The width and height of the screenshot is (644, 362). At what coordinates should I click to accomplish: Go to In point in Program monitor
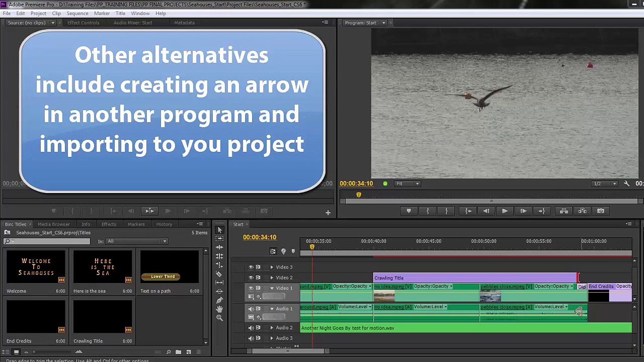[x=468, y=211]
